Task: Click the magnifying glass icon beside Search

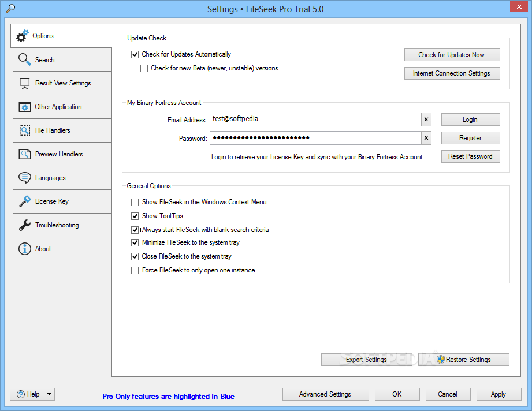Action: [24, 59]
